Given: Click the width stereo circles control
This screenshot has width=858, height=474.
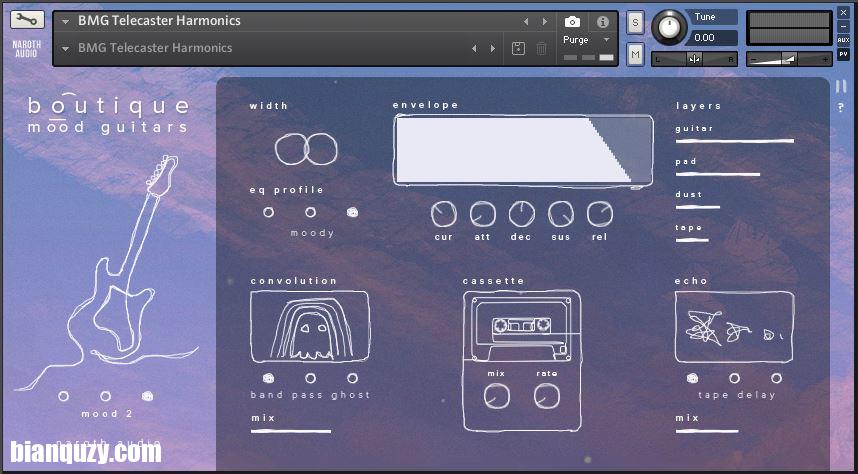Looking at the screenshot, I should point(306,149).
